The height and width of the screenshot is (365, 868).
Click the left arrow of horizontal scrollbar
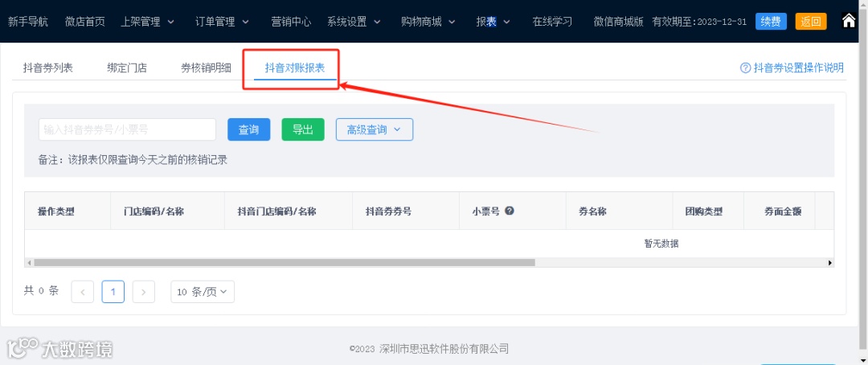[x=29, y=263]
